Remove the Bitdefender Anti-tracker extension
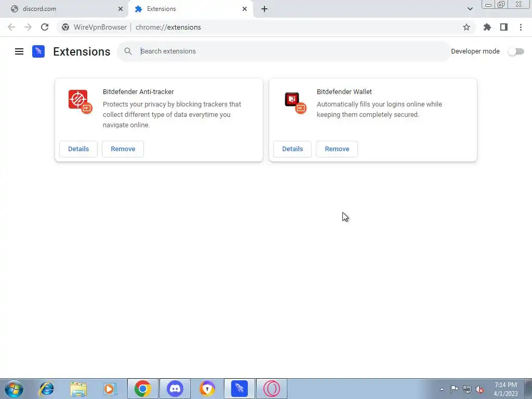This screenshot has height=399, width=532. (x=123, y=149)
